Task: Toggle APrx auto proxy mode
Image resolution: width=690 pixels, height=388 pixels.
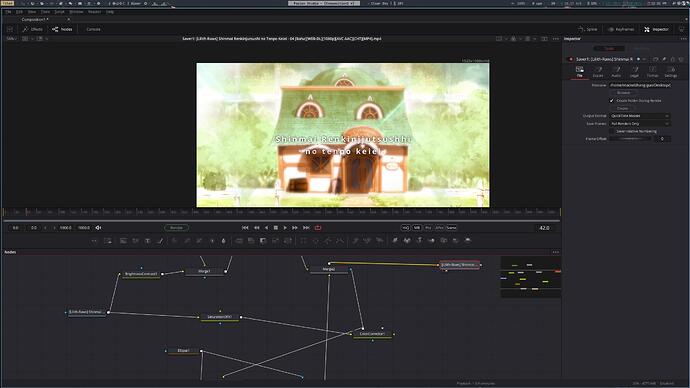Action: (x=440, y=228)
